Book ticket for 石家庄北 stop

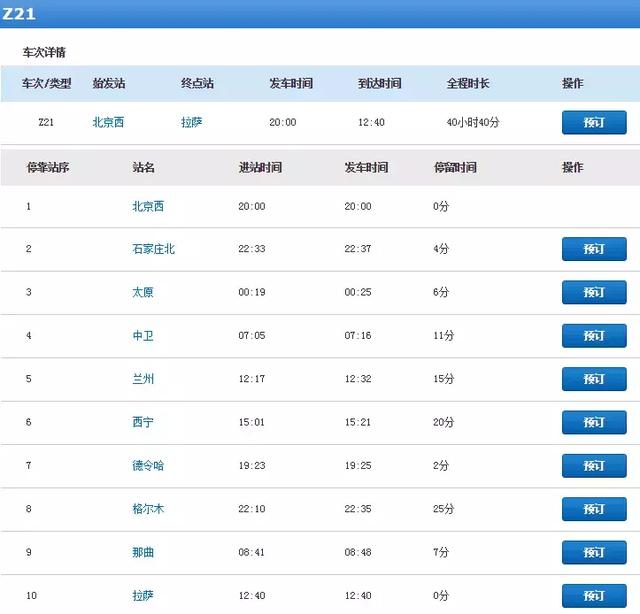[594, 249]
